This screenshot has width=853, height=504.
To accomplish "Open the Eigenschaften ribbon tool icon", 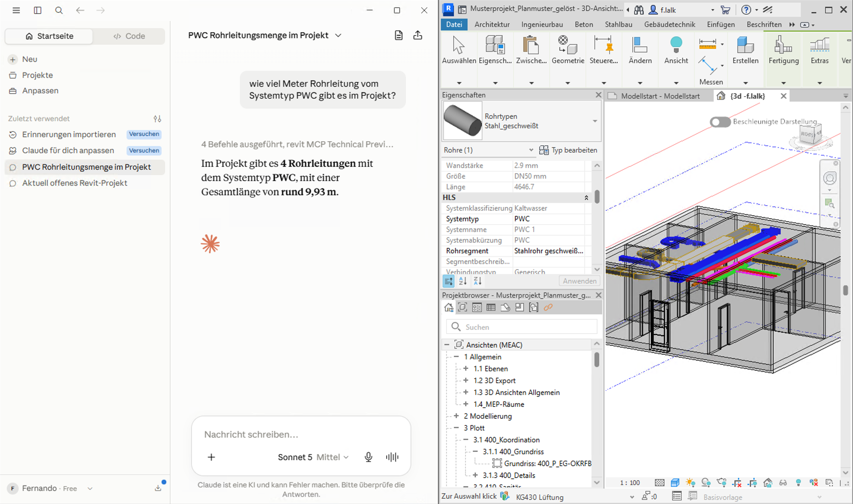I will click(x=495, y=44).
